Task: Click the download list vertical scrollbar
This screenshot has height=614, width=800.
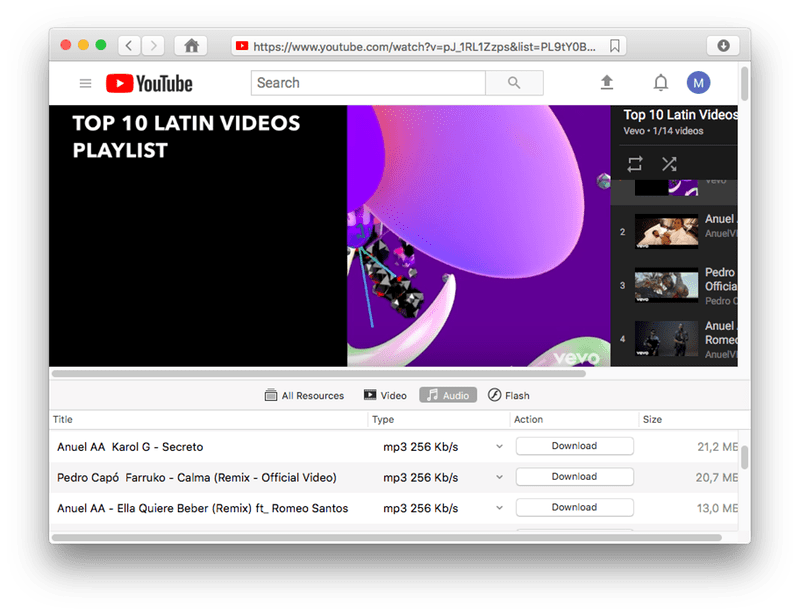Action: [744, 457]
